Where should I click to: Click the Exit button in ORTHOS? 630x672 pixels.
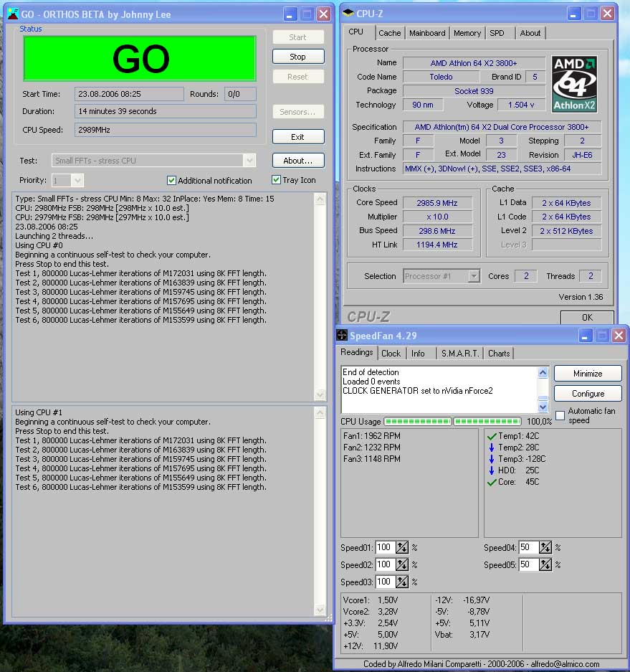point(298,137)
